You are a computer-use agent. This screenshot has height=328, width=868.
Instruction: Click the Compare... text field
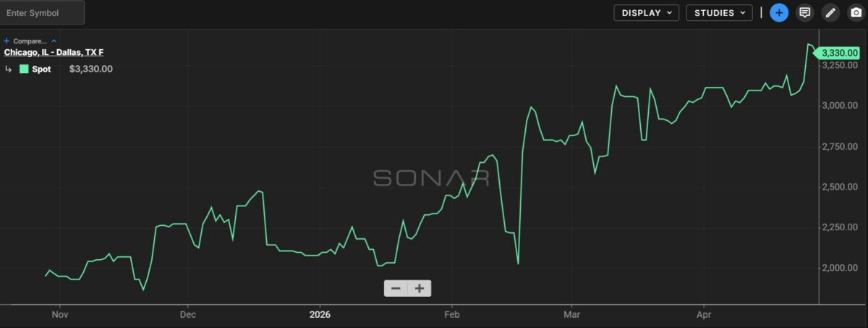tap(30, 41)
